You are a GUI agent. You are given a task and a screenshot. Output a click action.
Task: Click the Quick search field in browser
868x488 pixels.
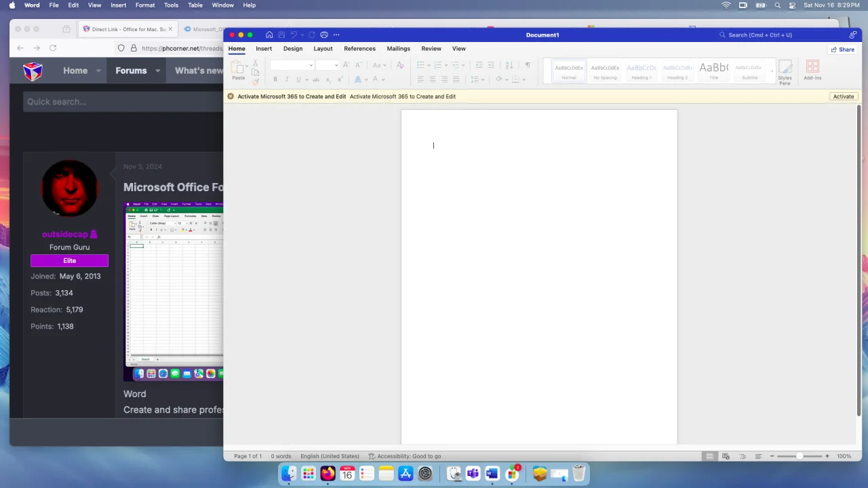(x=122, y=102)
